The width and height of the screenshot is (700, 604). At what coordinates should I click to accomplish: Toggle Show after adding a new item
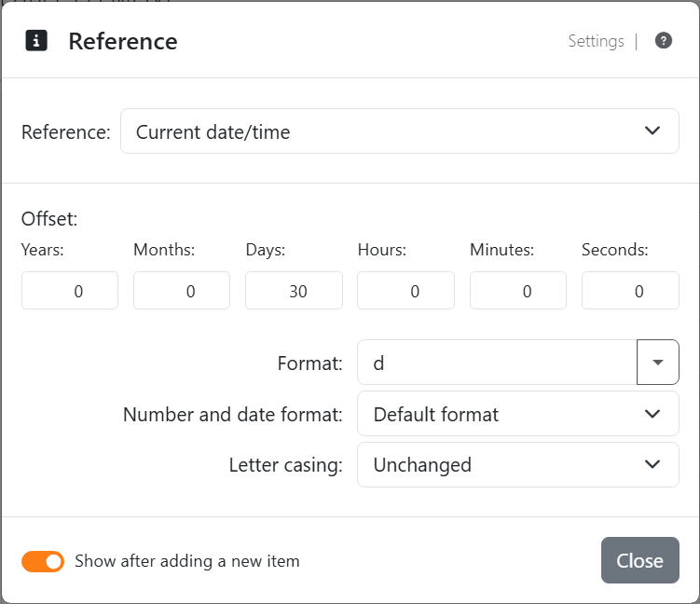pos(43,562)
